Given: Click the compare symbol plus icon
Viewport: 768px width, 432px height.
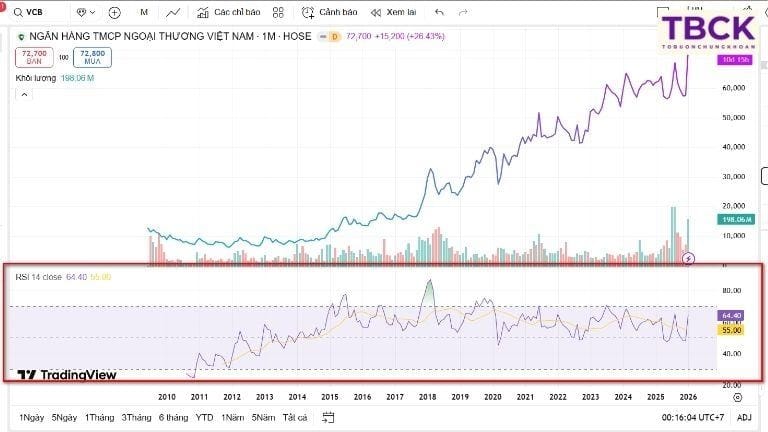Looking at the screenshot, I should (x=115, y=13).
